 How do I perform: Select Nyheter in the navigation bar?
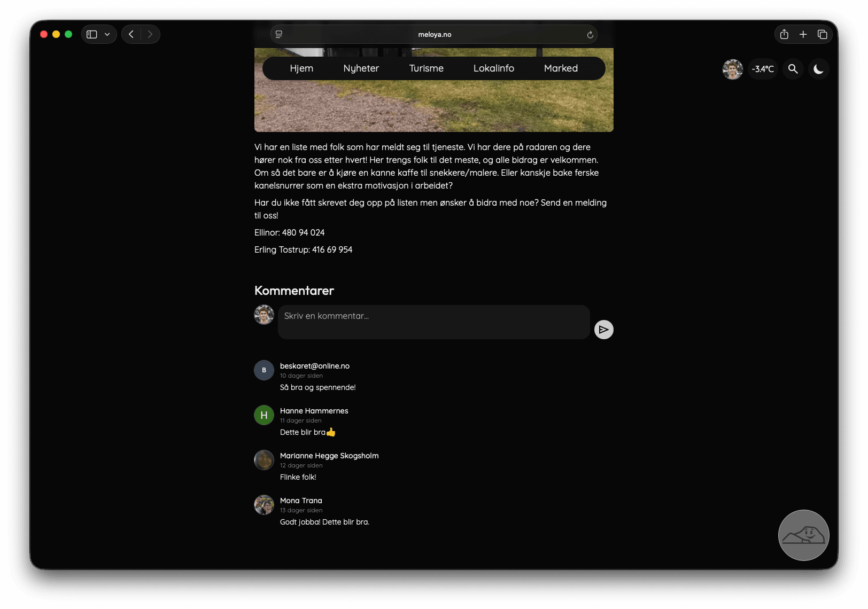361,68
